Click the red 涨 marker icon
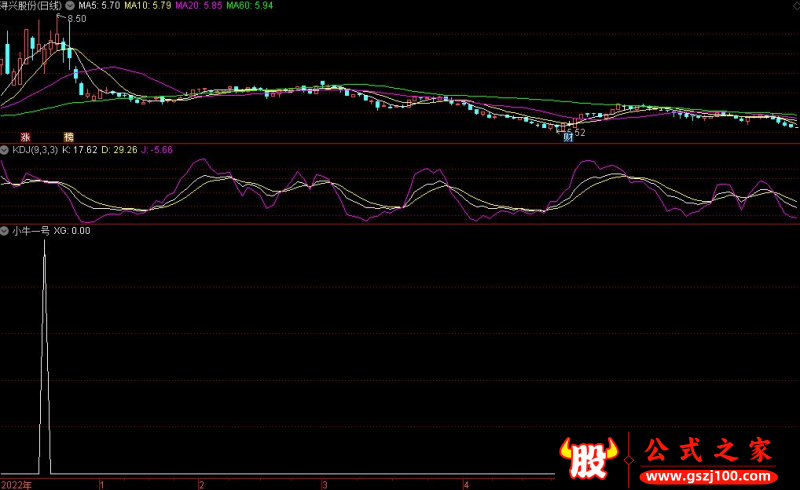The height and width of the screenshot is (490, 800). tap(25, 136)
